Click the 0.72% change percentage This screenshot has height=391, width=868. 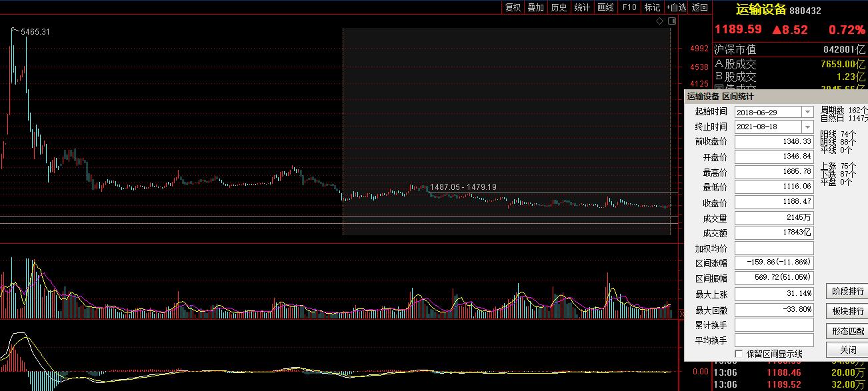[847, 30]
